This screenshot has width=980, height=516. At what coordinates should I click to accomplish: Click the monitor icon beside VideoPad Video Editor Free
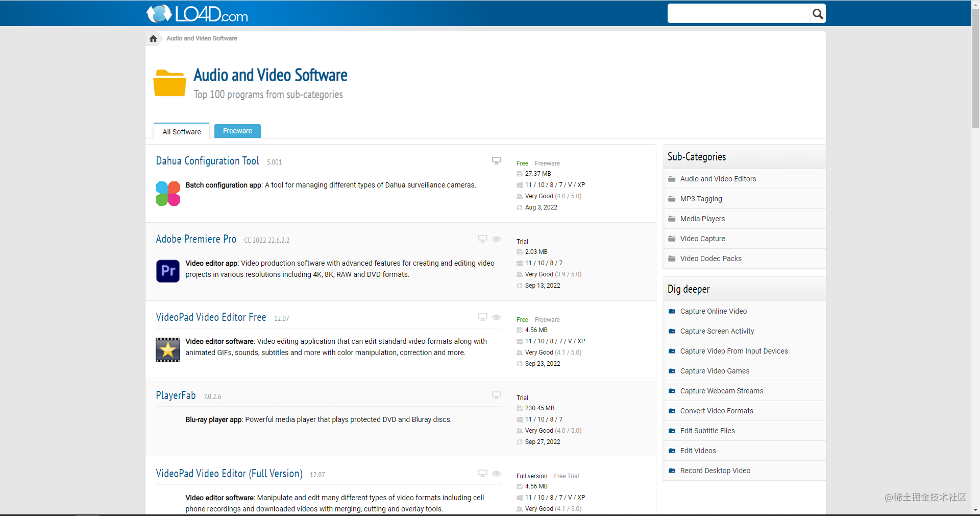(x=482, y=317)
